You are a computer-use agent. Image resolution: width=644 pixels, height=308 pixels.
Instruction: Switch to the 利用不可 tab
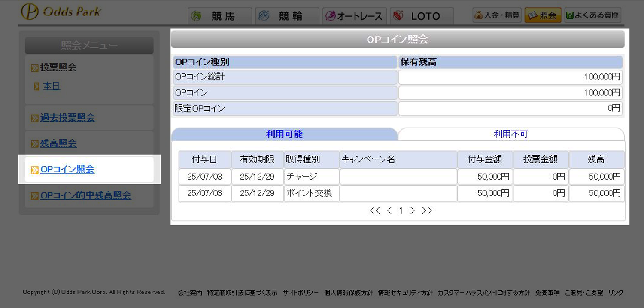click(511, 134)
